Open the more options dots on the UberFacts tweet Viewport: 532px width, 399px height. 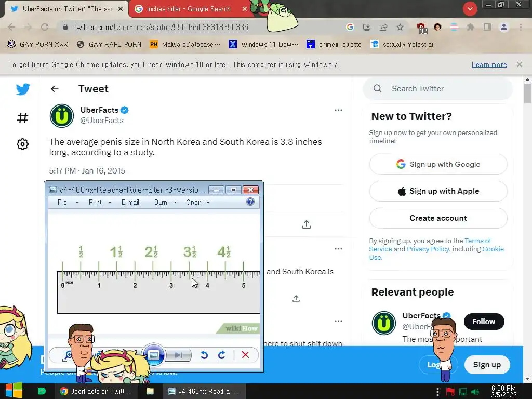pos(338,110)
